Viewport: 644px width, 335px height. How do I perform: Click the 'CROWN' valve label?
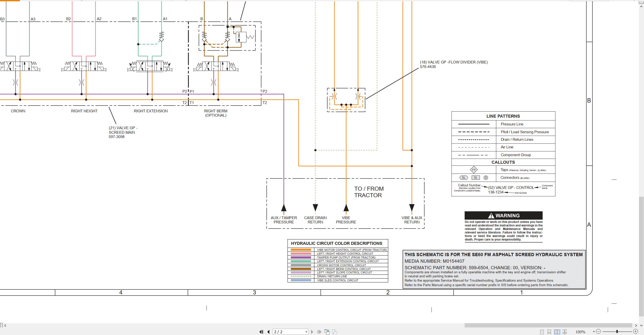(18, 111)
